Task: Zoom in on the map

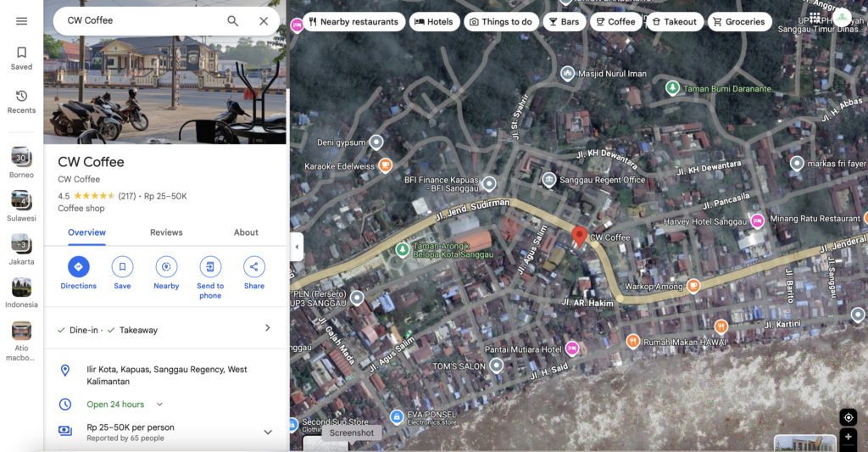Action: click(x=848, y=438)
